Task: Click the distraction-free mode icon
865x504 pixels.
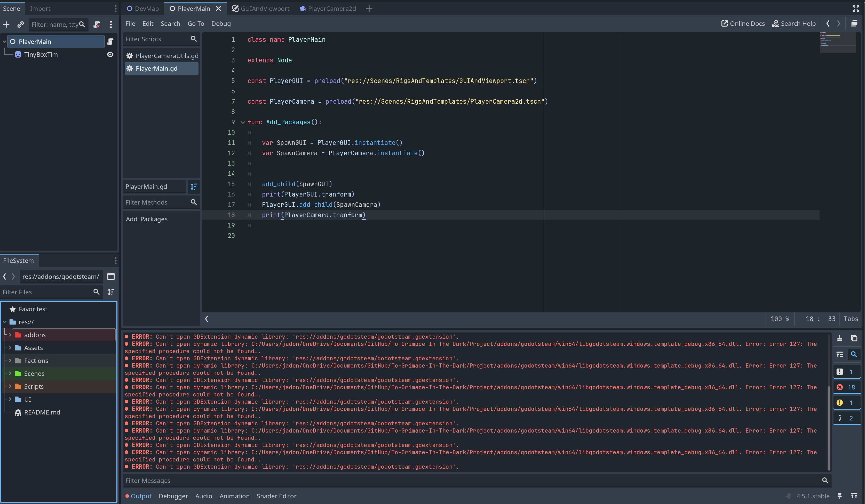Action: [x=856, y=9]
